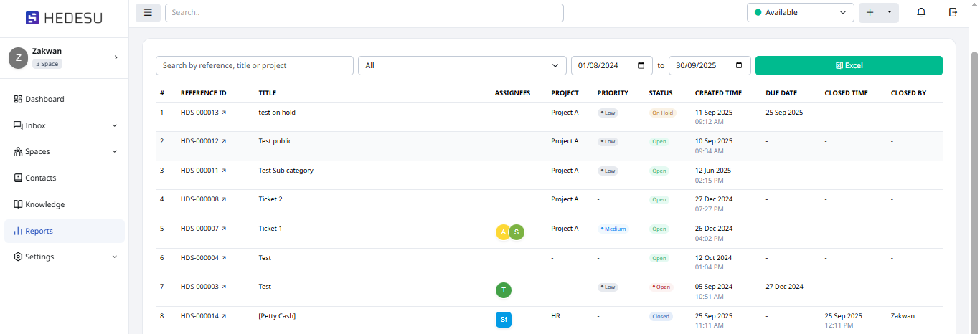Open the notifications bell
Image resolution: width=980 pixels, height=334 pixels.
pos(921,13)
